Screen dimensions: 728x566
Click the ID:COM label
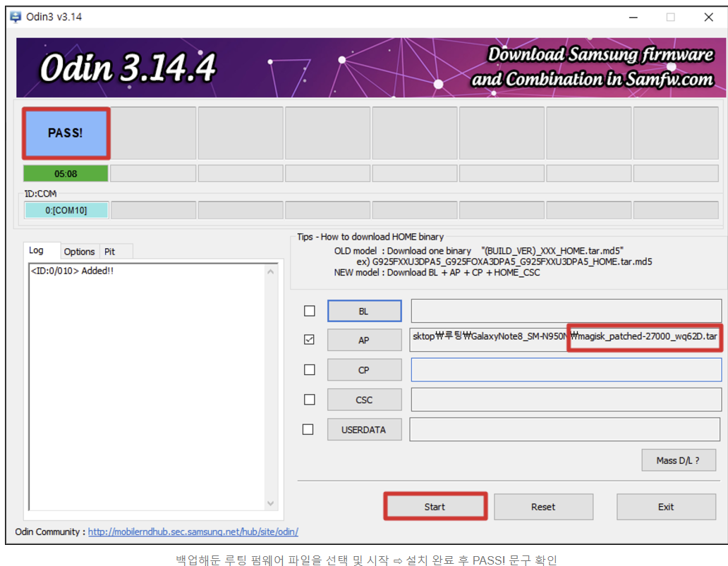(41, 193)
